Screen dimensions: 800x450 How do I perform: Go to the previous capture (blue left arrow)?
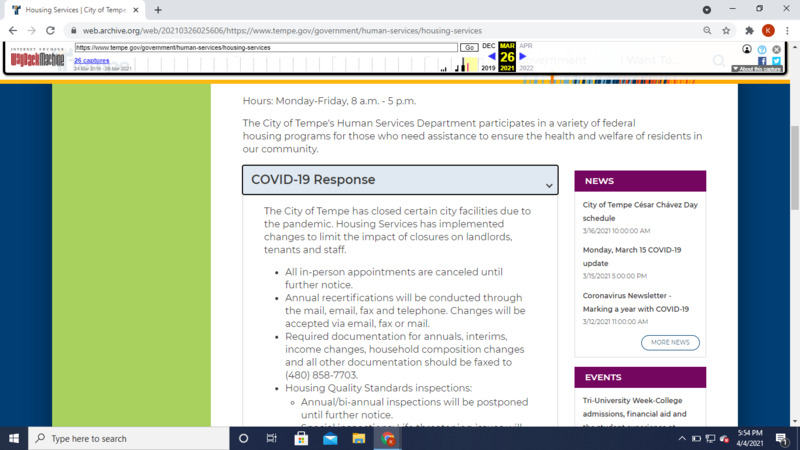(x=491, y=57)
